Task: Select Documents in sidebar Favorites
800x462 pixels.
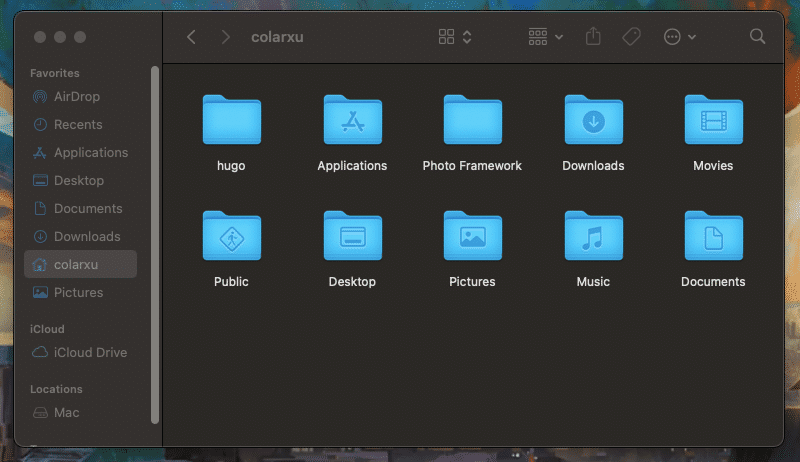Action: [x=81, y=209]
